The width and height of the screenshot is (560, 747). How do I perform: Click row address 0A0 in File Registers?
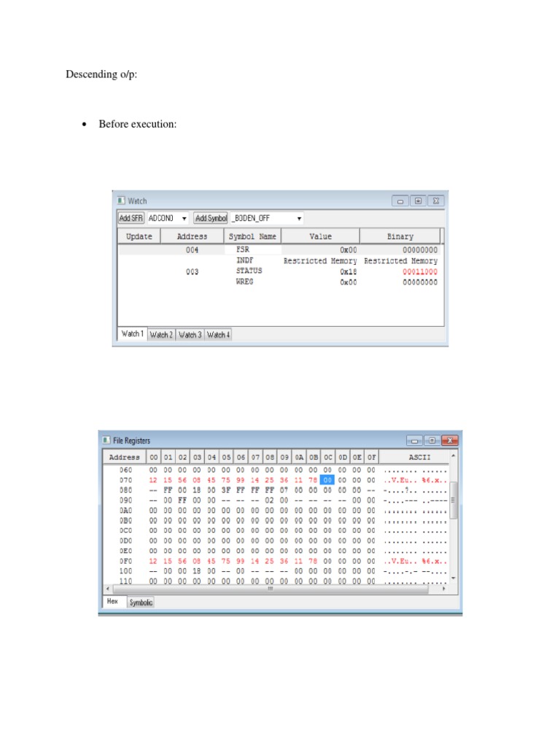point(125,510)
